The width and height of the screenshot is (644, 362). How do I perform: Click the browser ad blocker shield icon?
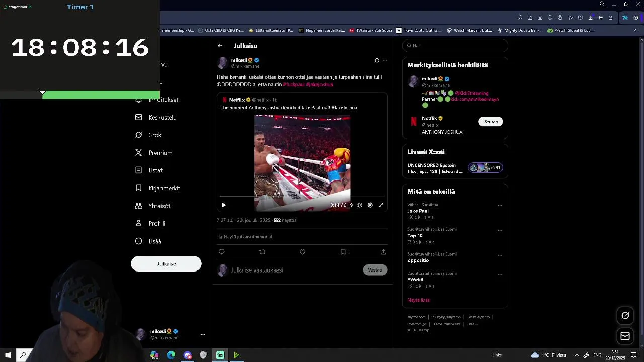click(x=550, y=18)
